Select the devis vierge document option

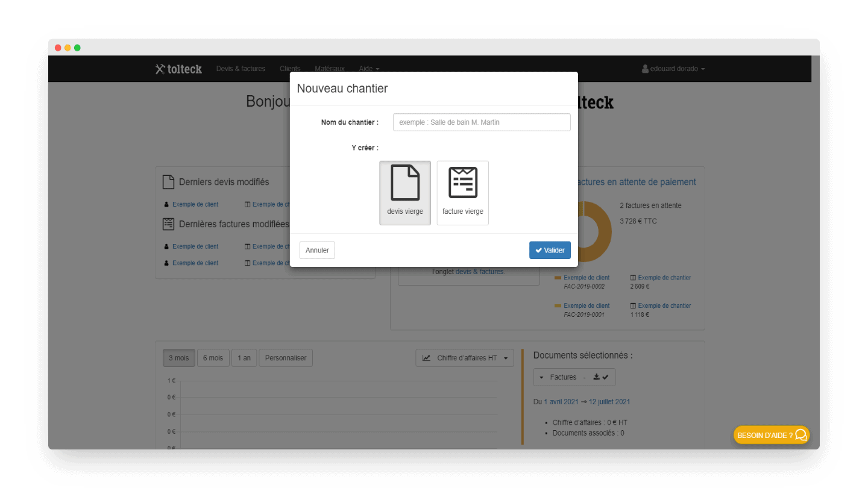pos(405,193)
